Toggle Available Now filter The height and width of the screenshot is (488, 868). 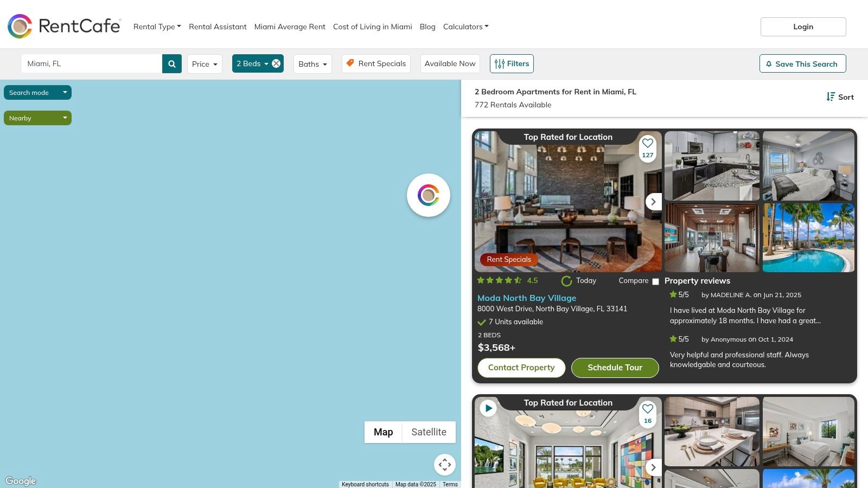click(x=450, y=63)
